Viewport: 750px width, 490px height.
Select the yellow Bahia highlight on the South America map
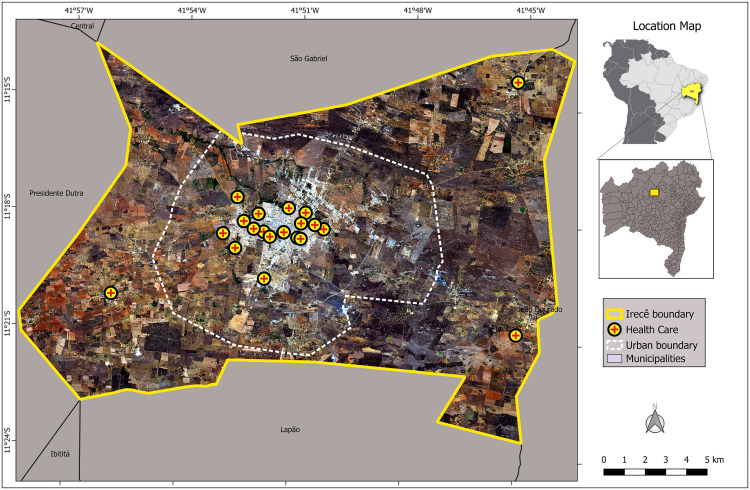point(692,90)
